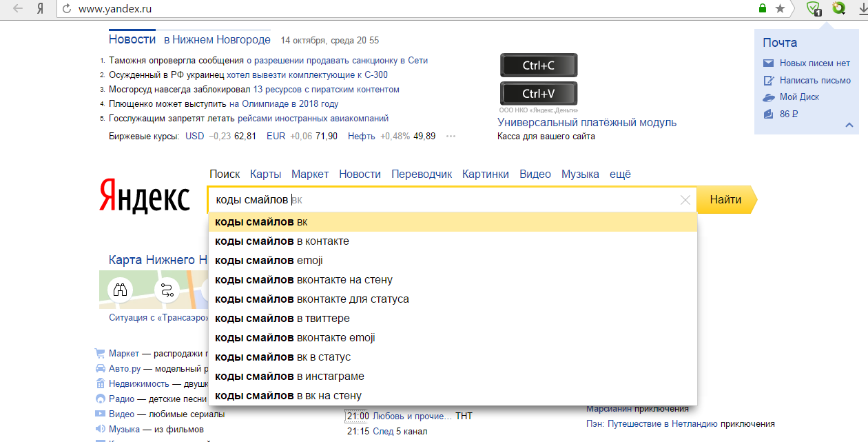Click the envelope icon beside 'Новых писем нет'
The width and height of the screenshot is (868, 442).
(x=769, y=63)
